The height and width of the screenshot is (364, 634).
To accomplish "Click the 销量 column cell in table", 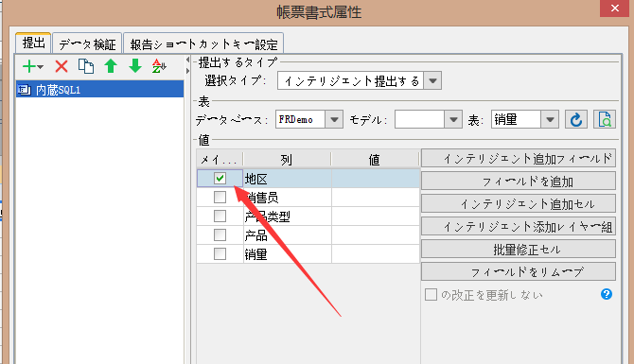I will tap(288, 254).
